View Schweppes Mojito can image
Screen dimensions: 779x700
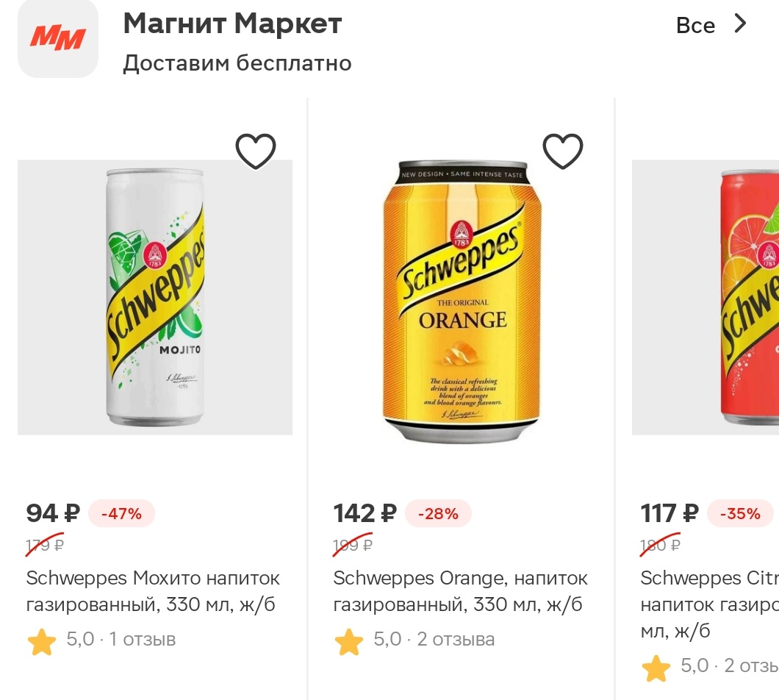(155, 297)
